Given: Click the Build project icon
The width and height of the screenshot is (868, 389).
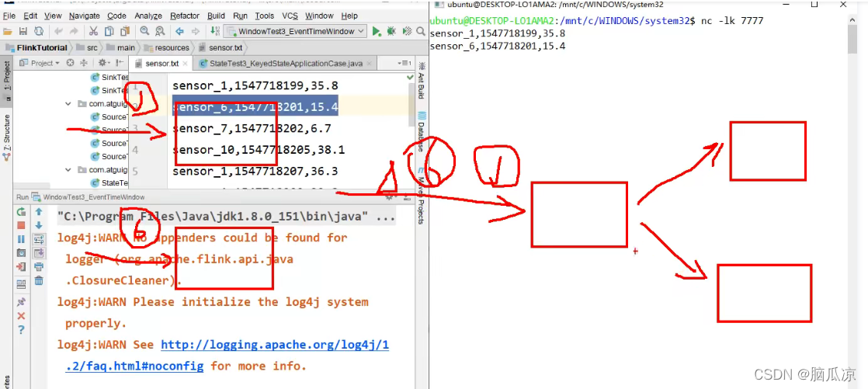Looking at the screenshot, I should pyautogui.click(x=214, y=32).
